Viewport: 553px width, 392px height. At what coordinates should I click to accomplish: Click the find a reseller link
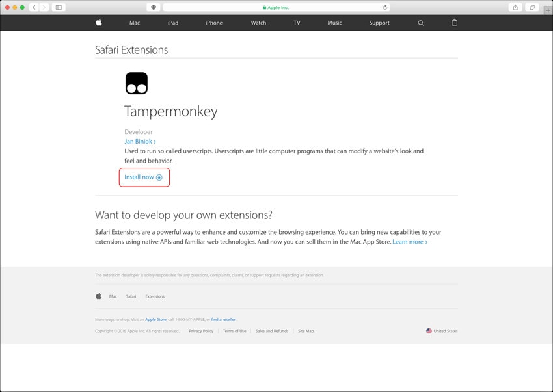[223, 319]
